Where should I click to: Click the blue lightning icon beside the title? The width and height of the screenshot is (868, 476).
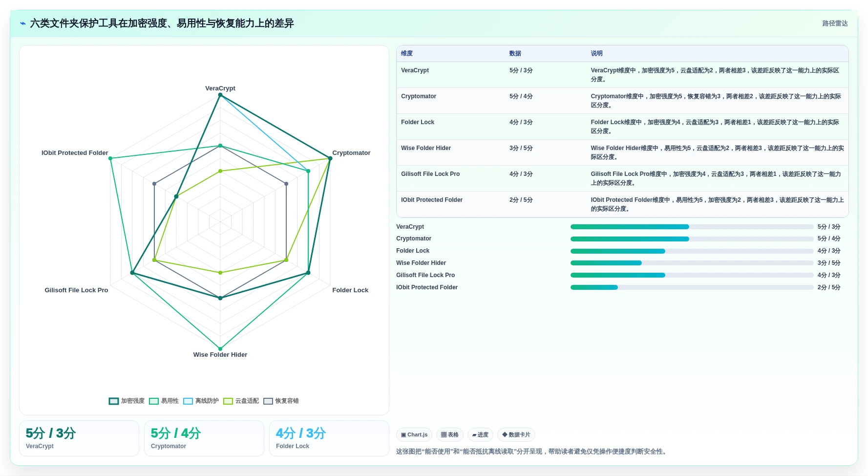click(22, 23)
